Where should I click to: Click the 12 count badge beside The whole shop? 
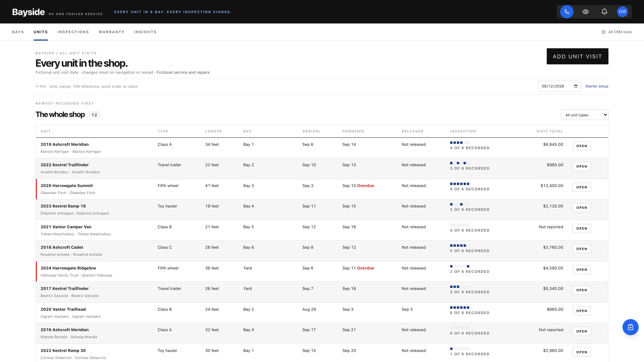[94, 115]
